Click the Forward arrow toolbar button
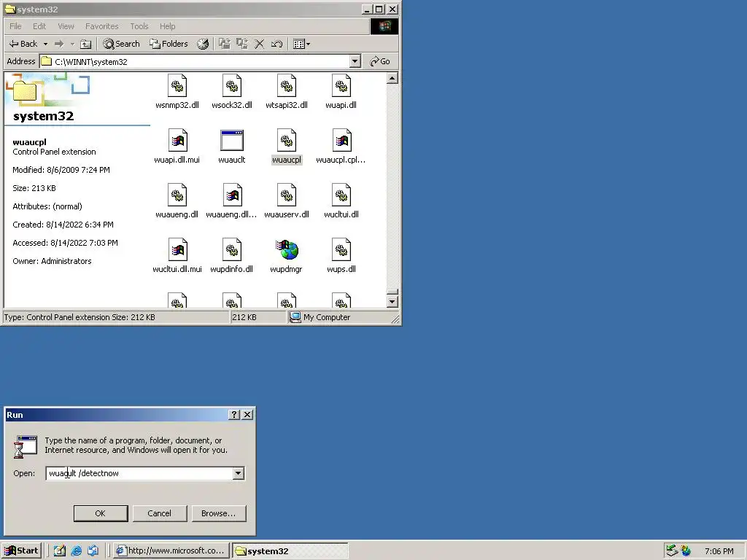Image resolution: width=747 pixels, height=560 pixels. 59,44
